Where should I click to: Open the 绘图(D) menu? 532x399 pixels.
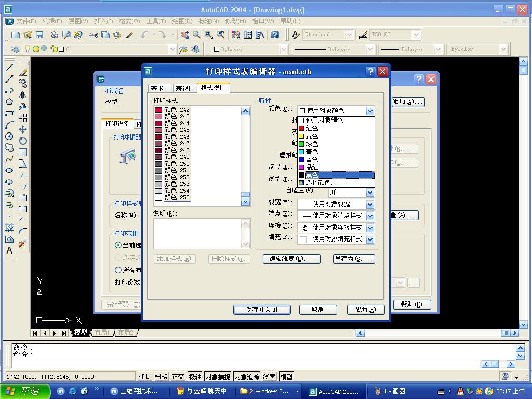182,21
